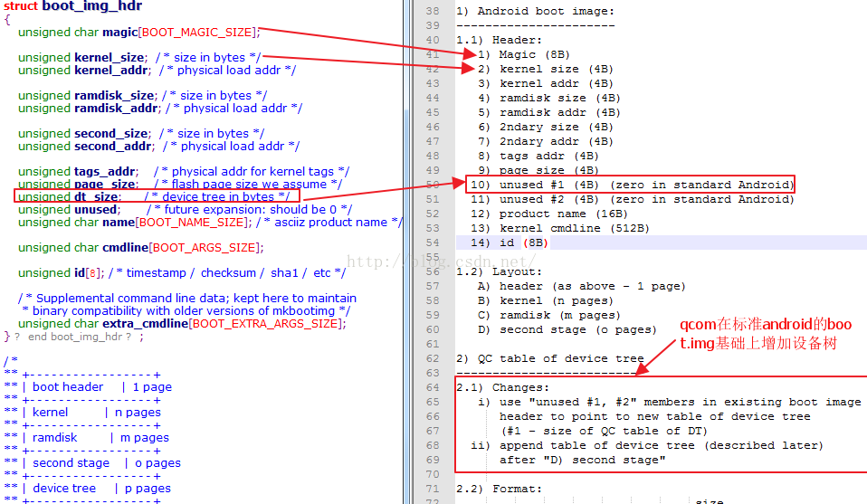Click the 'Supplemental command line data' comment
This screenshot has width=867, height=504.
point(187,305)
